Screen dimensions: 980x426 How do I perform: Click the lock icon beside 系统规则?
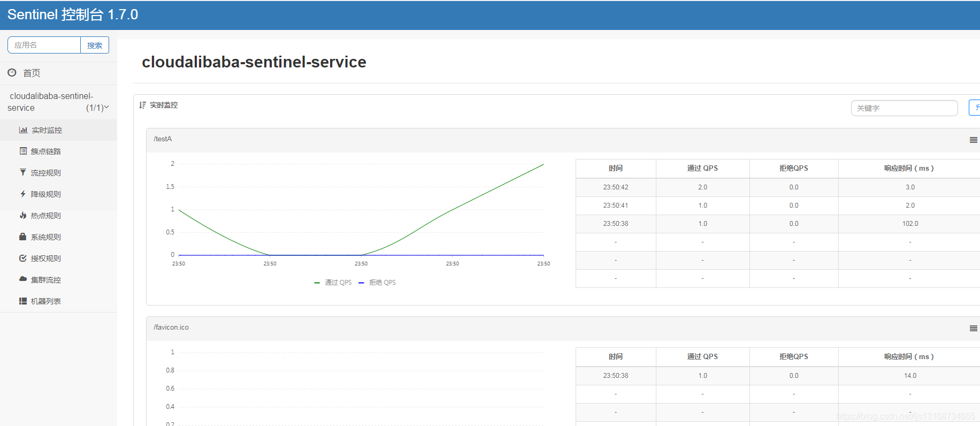click(x=23, y=237)
